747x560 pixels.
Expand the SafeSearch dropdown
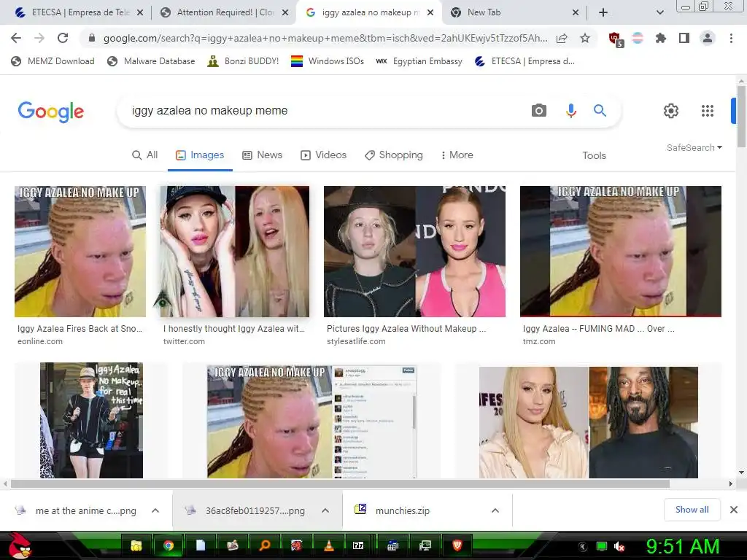(694, 147)
